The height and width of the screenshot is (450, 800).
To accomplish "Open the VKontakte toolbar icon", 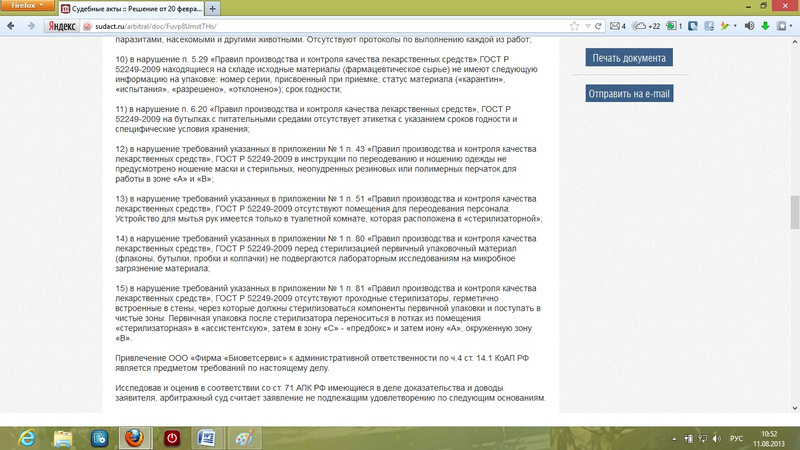I will tap(693, 26).
